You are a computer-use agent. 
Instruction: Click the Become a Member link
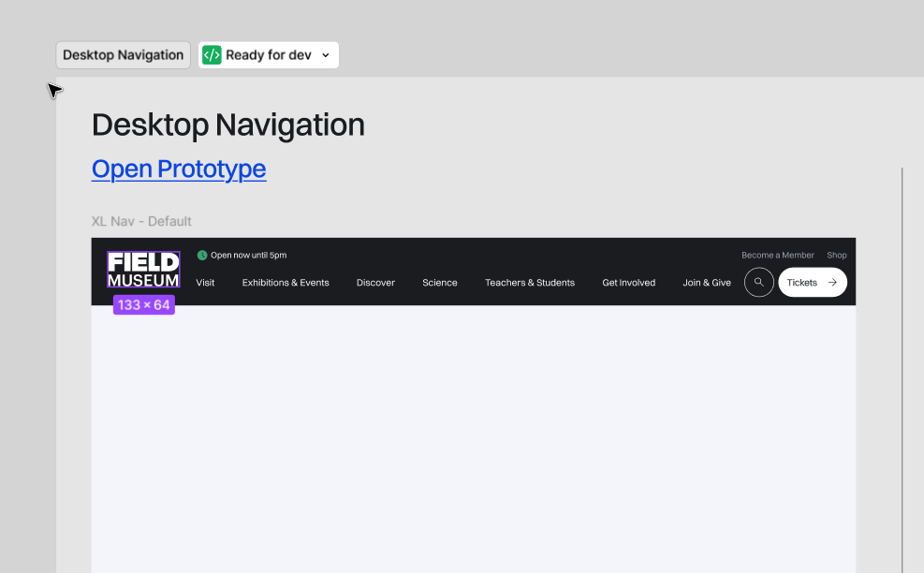pos(778,255)
